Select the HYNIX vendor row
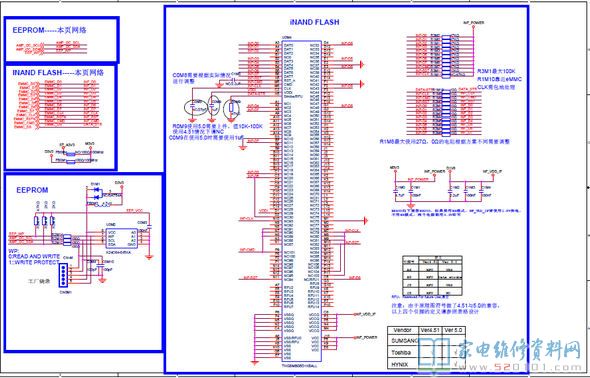590x378 pixels. [426, 364]
